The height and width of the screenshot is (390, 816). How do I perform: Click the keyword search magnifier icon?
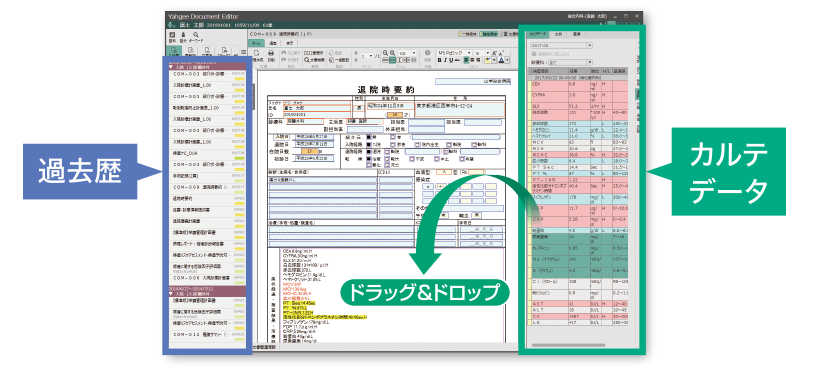tap(196, 34)
